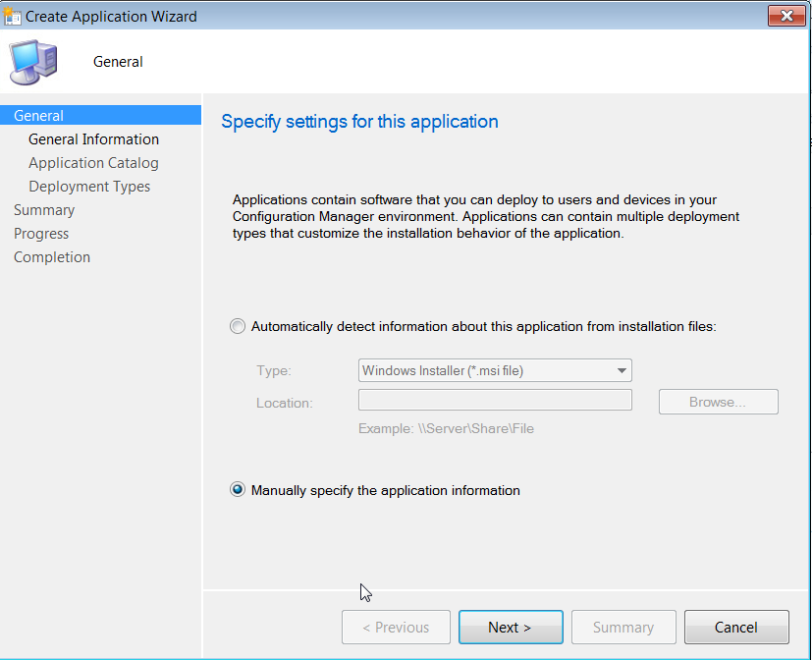Select General step in sidebar
812x660 pixels.
pyautogui.click(x=100, y=115)
